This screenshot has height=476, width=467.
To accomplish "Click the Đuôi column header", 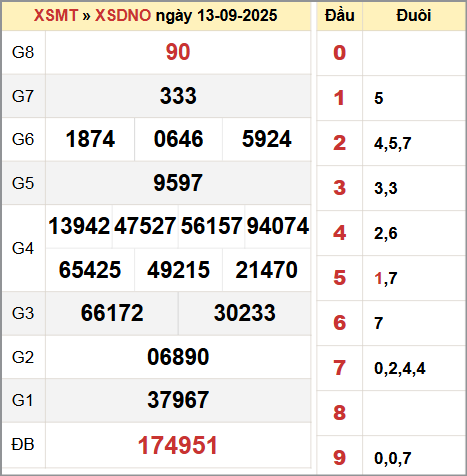I will (414, 16).
